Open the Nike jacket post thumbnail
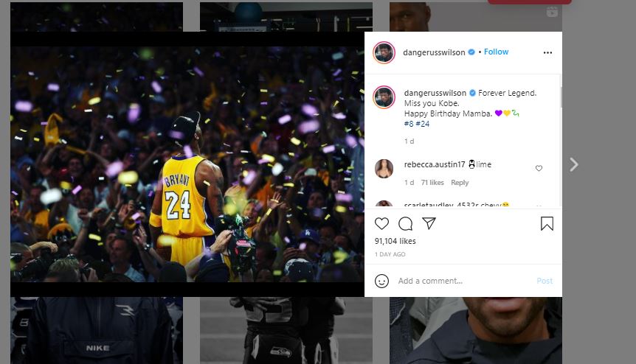Viewport: 636px width, 364px height. tap(97, 330)
